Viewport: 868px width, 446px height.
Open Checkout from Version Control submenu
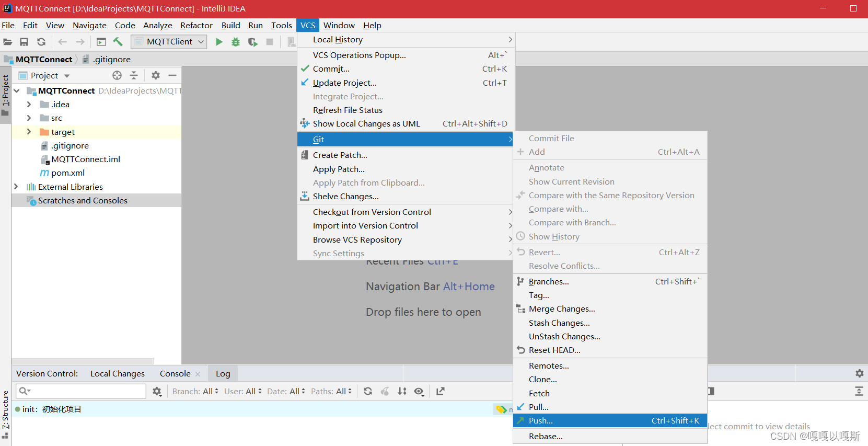pos(405,212)
